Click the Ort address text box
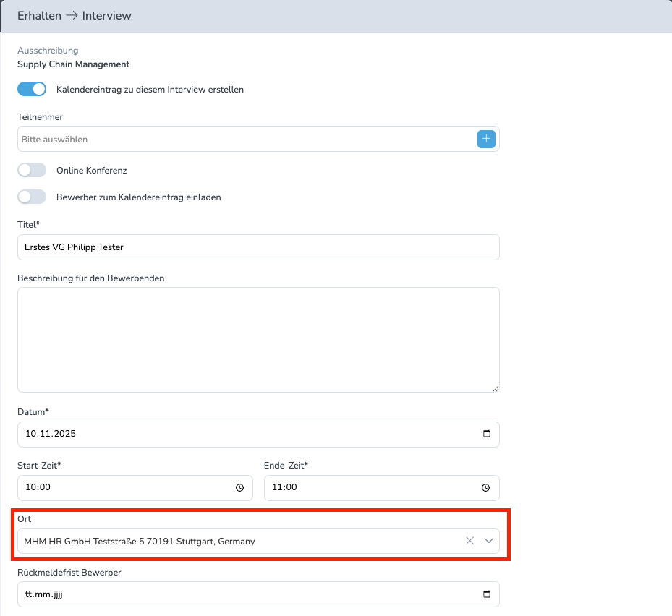This screenshot has width=672, height=616. [239, 541]
